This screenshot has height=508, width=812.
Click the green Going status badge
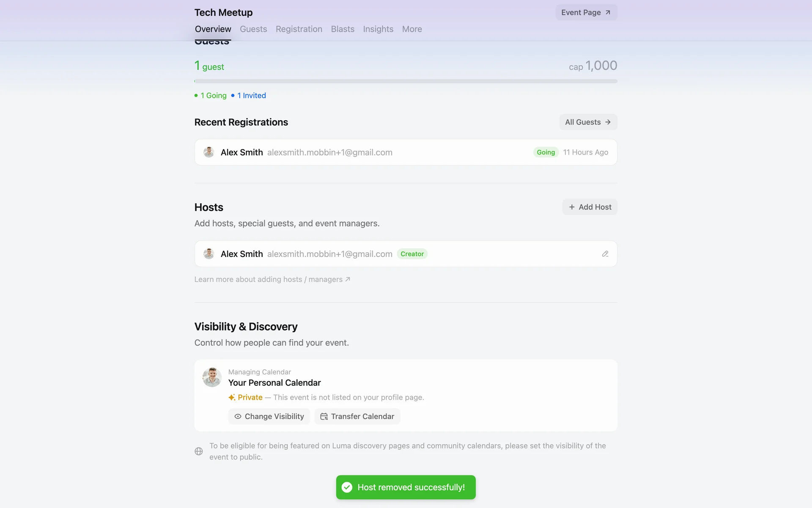click(x=546, y=152)
